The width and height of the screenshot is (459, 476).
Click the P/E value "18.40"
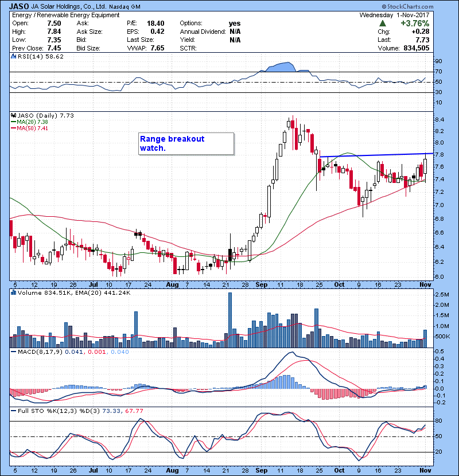[155, 24]
